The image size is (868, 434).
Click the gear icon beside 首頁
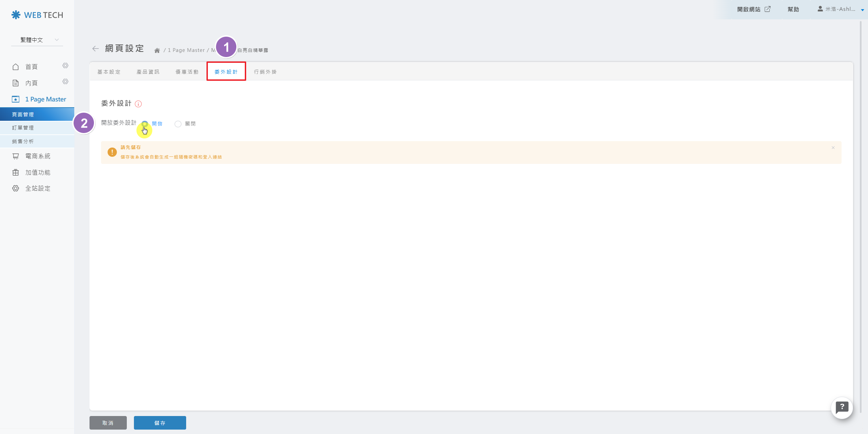pyautogui.click(x=65, y=65)
